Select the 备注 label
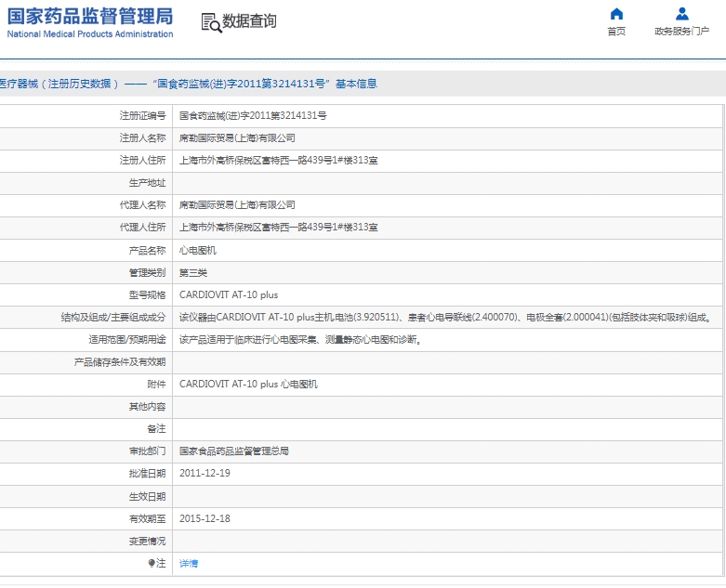Image resolution: width=726 pixels, height=588 pixels. pos(156,429)
